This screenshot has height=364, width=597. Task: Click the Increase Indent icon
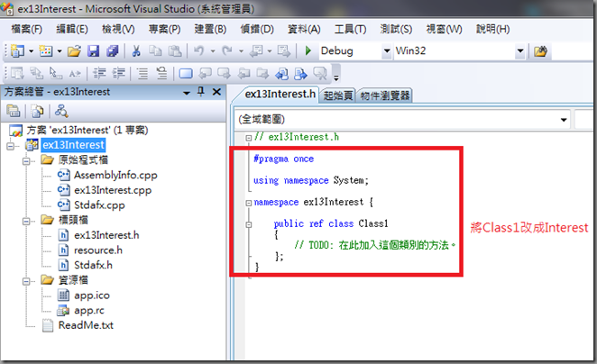(x=119, y=73)
